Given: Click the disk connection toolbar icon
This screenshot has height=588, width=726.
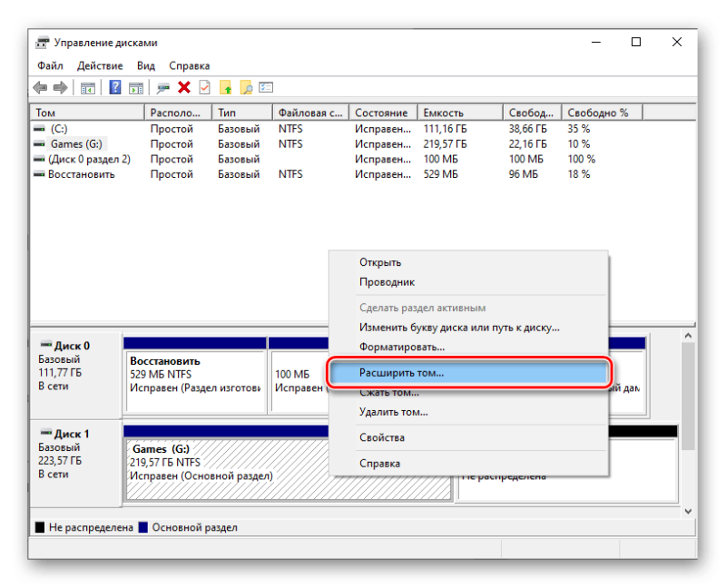Looking at the screenshot, I should click(x=163, y=87).
